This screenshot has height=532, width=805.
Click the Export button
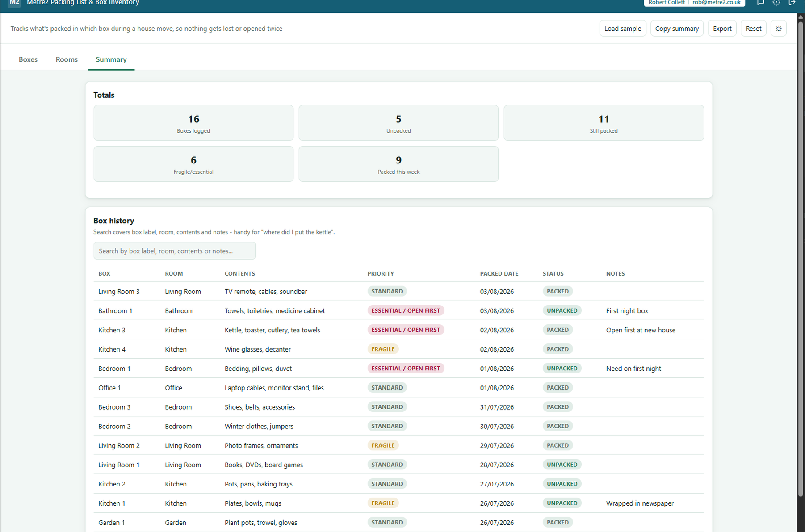coord(722,29)
